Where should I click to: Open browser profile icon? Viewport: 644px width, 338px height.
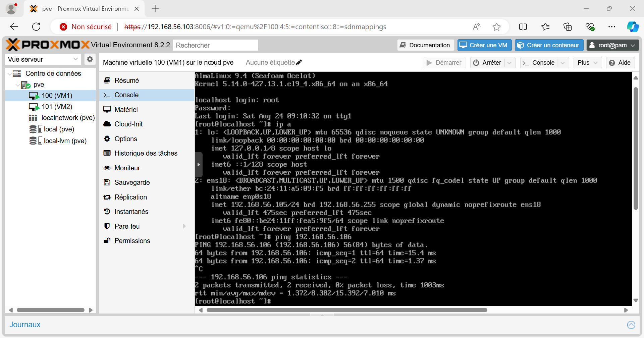click(x=11, y=9)
